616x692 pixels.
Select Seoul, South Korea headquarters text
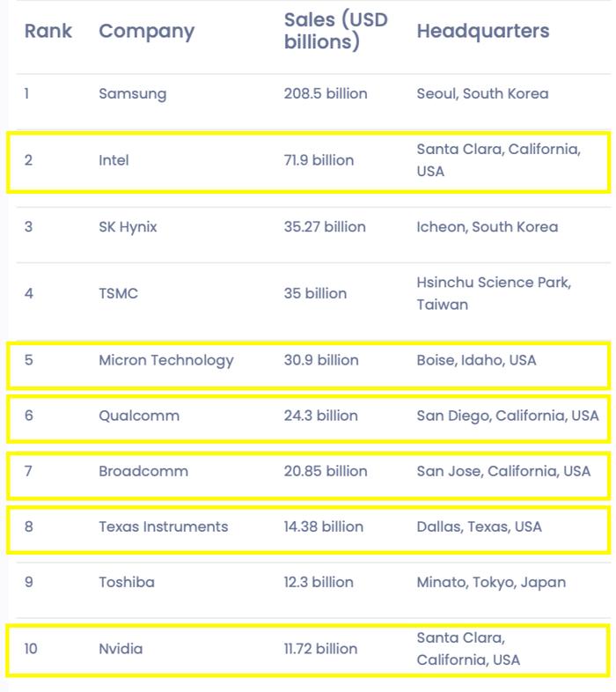[483, 93]
